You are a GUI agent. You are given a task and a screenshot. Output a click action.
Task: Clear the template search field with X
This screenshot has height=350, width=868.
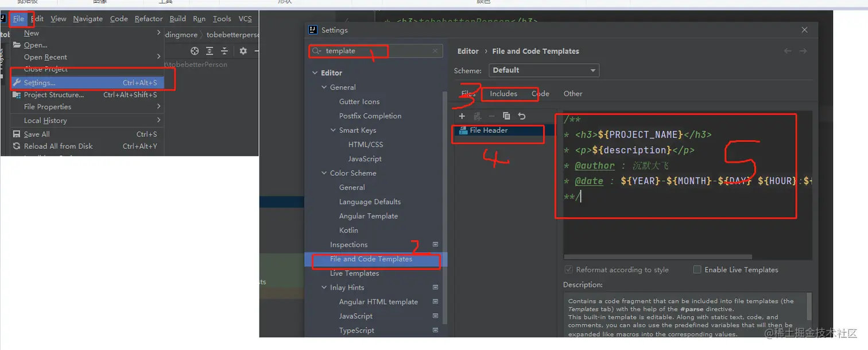[435, 51]
